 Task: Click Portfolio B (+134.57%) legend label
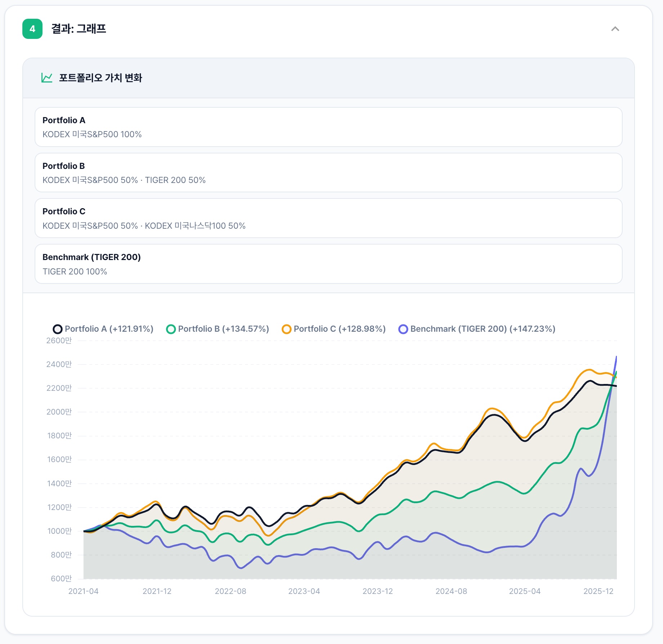click(x=223, y=329)
